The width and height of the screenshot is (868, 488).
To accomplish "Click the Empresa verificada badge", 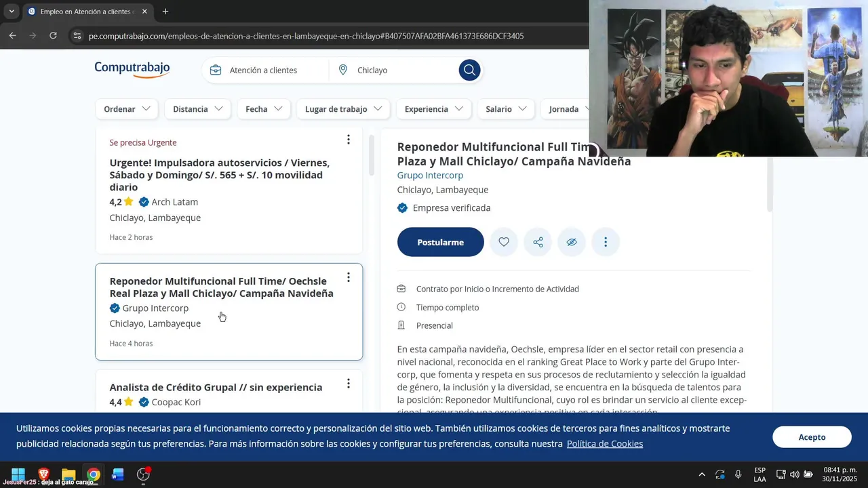I will (x=444, y=208).
